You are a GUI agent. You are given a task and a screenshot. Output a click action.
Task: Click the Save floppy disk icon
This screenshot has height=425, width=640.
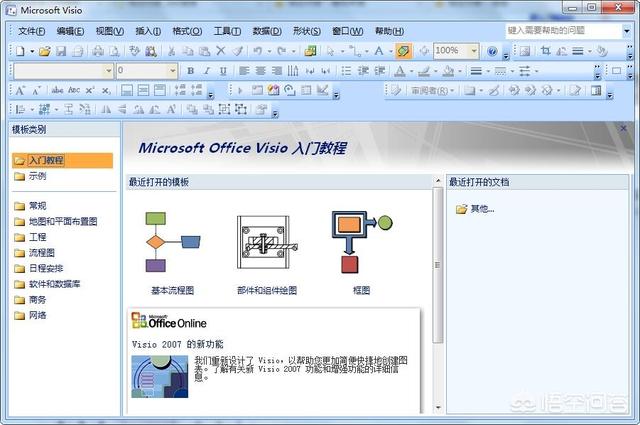61,51
